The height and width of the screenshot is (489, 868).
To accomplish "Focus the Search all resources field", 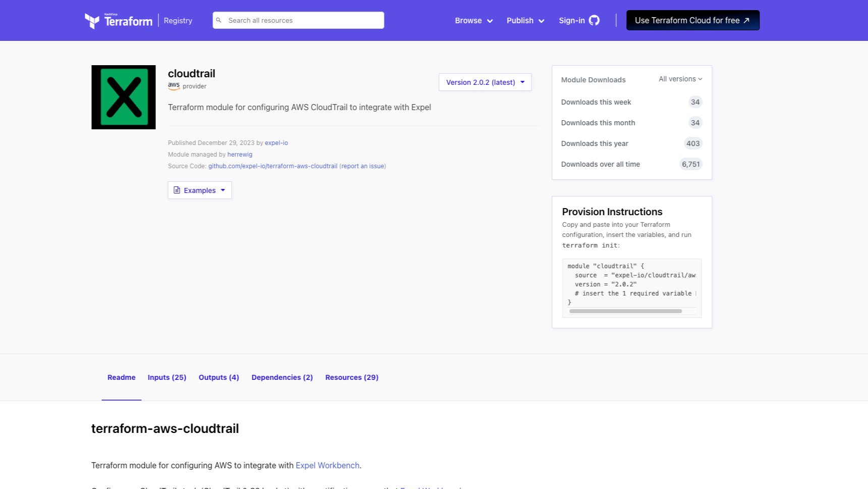I will [x=298, y=20].
